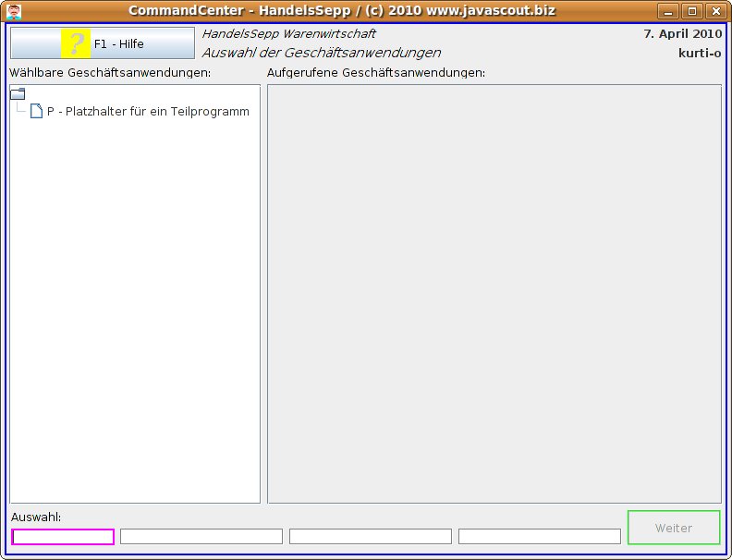Click the fourth Auswahl input field
This screenshot has height=560, width=732.
pos(539,537)
